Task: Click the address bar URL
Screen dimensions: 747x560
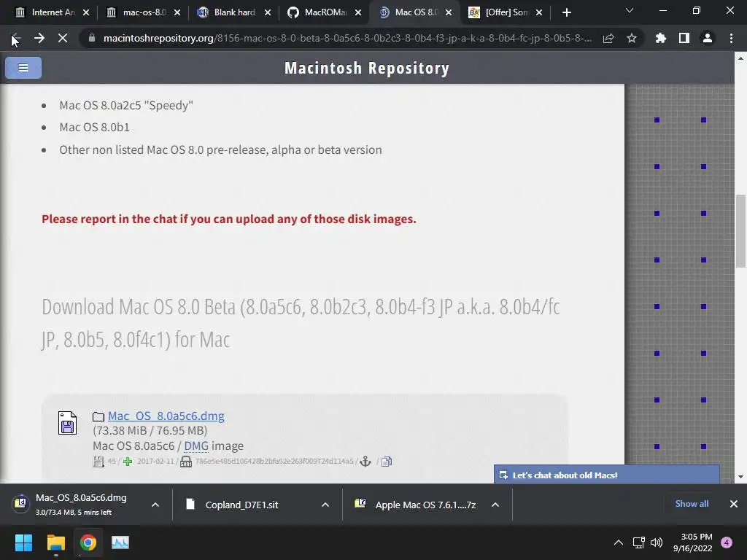Action: (x=347, y=38)
